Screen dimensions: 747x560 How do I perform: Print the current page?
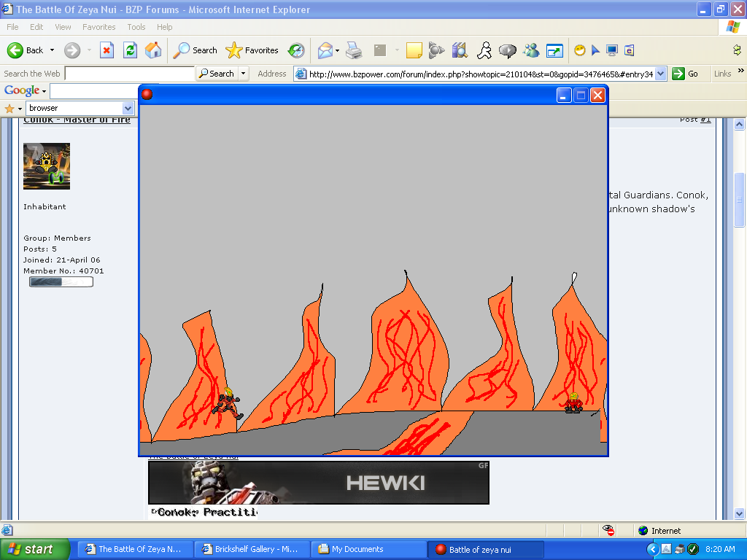tap(353, 50)
